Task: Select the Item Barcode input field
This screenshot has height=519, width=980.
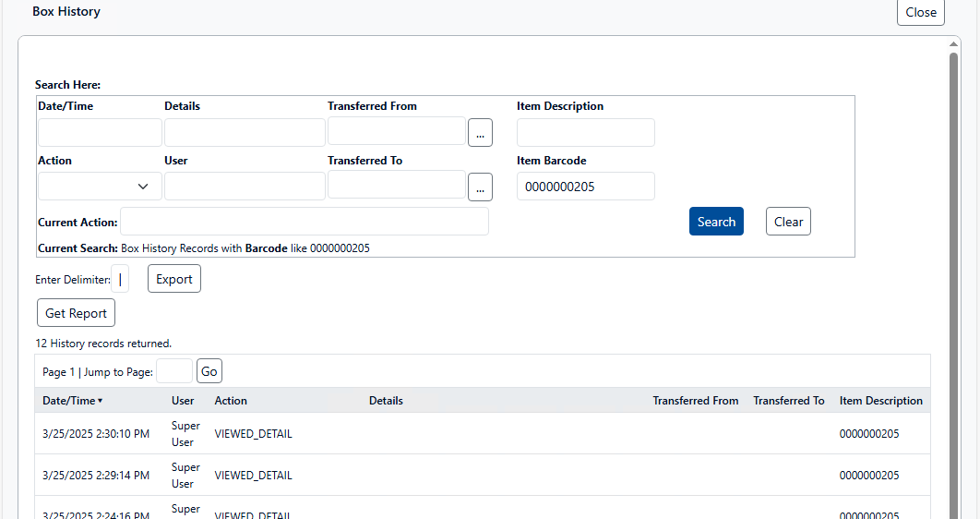Action: pyautogui.click(x=585, y=187)
